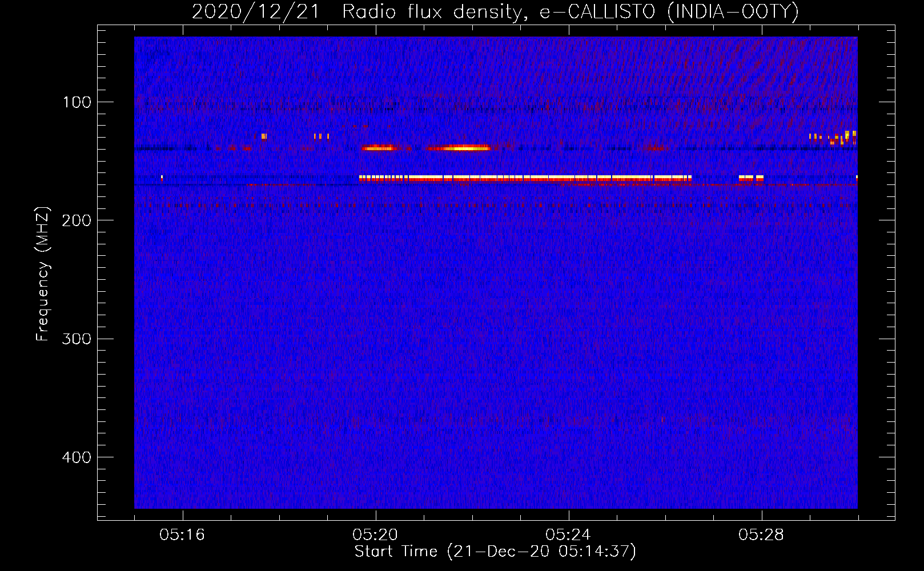Click the '400' frequency axis label
The image size is (924, 571).
(x=77, y=458)
